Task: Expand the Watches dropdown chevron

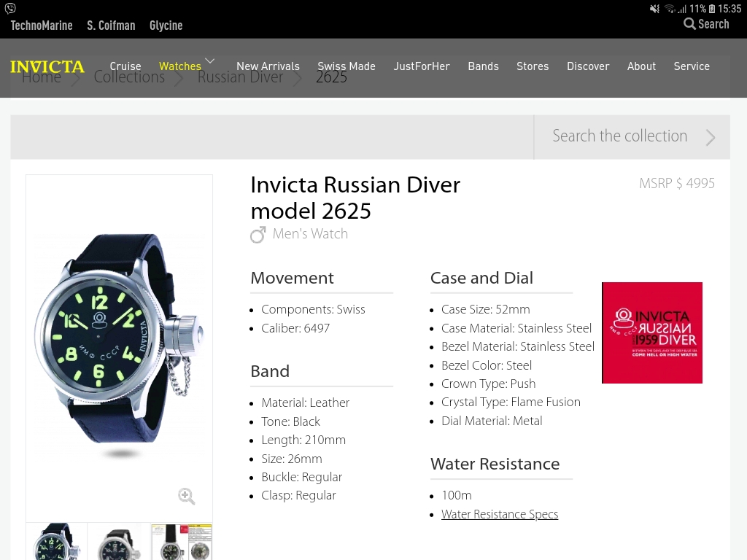Action: (x=210, y=61)
